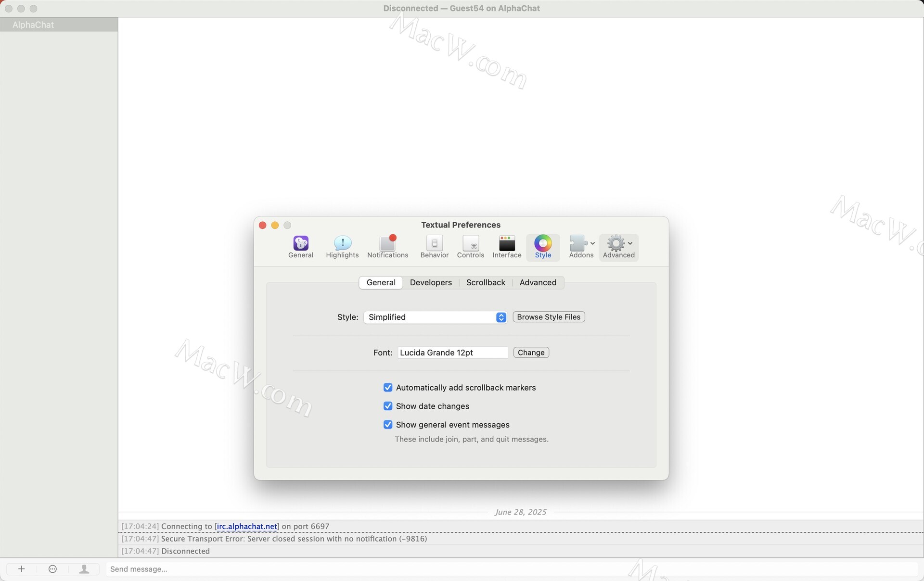Select AlphaChat server in the sidebar
This screenshot has width=924, height=581.
pos(59,25)
